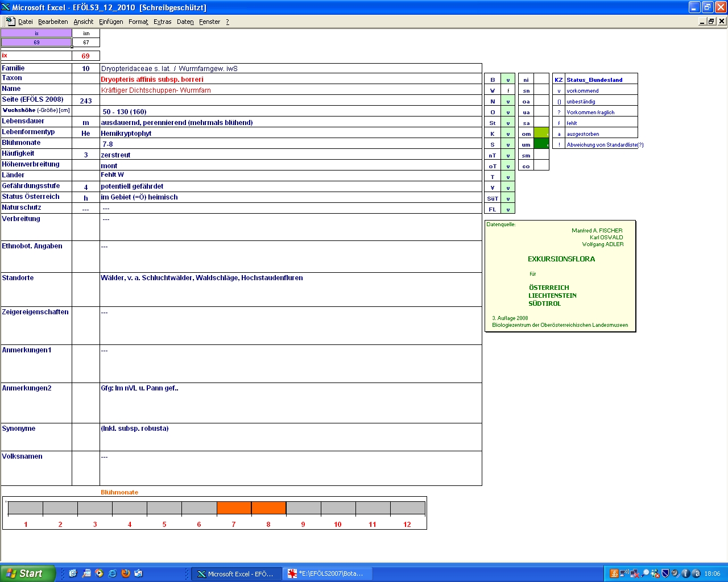Open the Fenster menu
The image size is (728, 582).
point(210,22)
